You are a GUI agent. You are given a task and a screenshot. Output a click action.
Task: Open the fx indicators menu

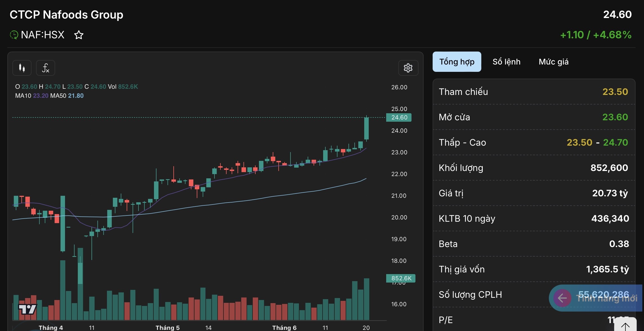45,68
